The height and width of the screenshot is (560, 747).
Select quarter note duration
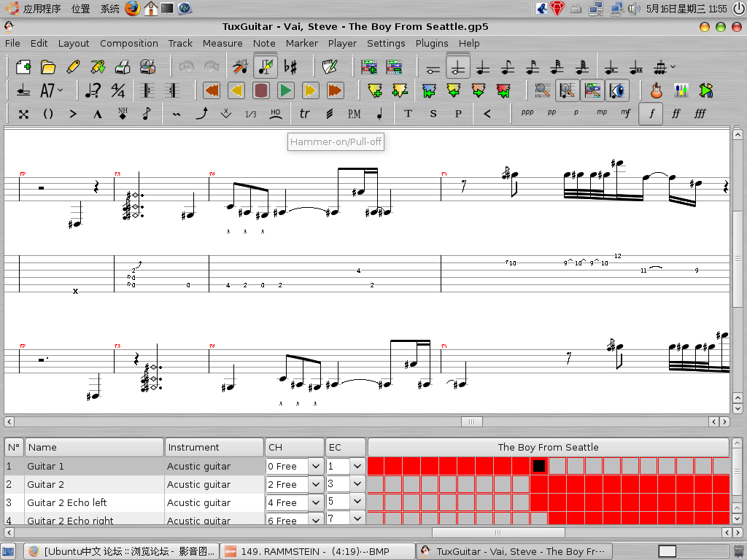[x=483, y=67]
